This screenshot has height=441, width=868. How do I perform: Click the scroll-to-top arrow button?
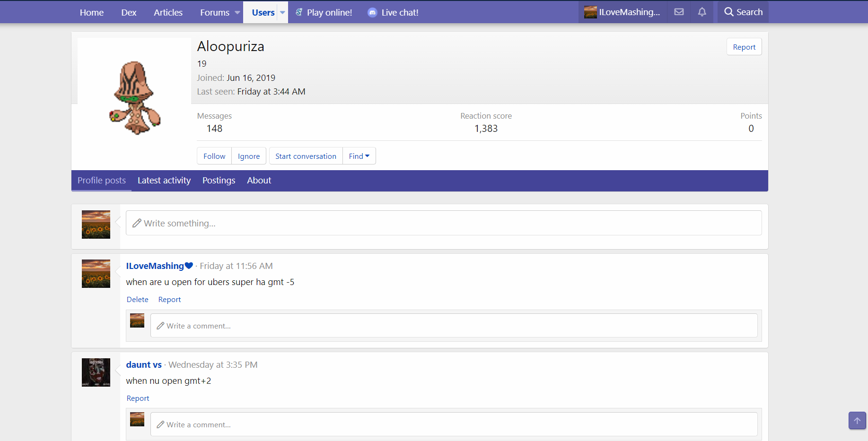(x=857, y=420)
